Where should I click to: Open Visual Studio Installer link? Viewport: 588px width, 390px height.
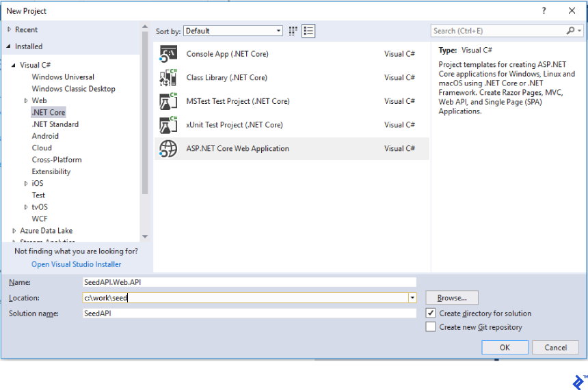pos(76,264)
